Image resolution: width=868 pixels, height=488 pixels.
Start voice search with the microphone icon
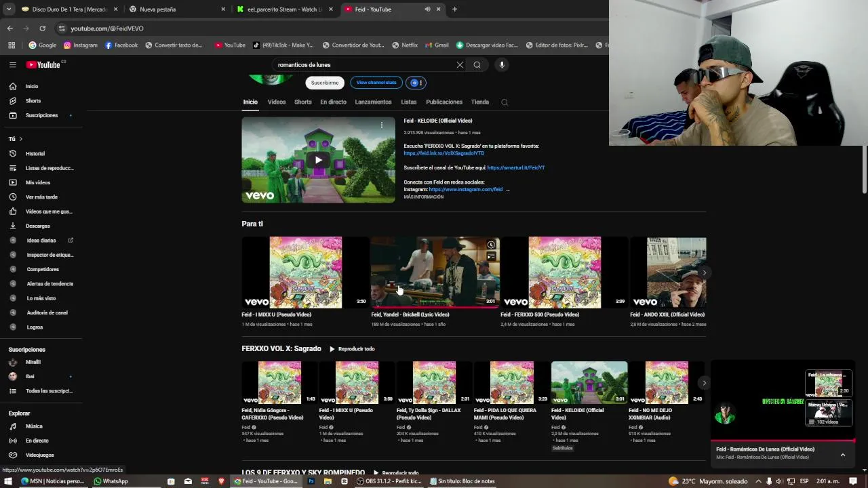click(502, 65)
